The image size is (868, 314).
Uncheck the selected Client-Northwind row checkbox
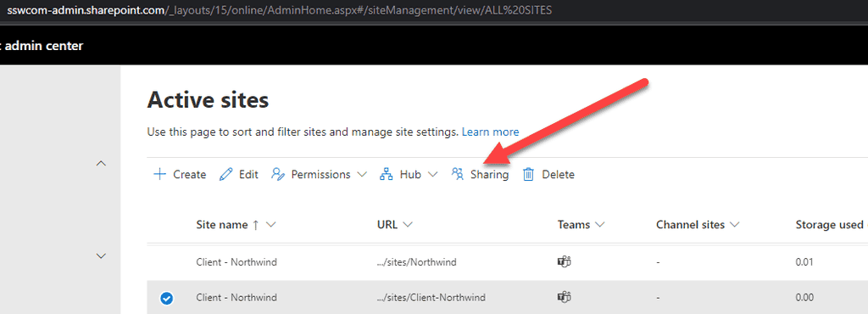pos(166,298)
